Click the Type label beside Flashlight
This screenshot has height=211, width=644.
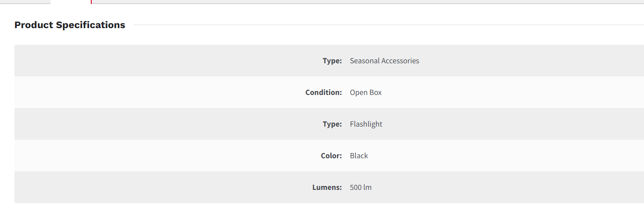pyautogui.click(x=332, y=124)
